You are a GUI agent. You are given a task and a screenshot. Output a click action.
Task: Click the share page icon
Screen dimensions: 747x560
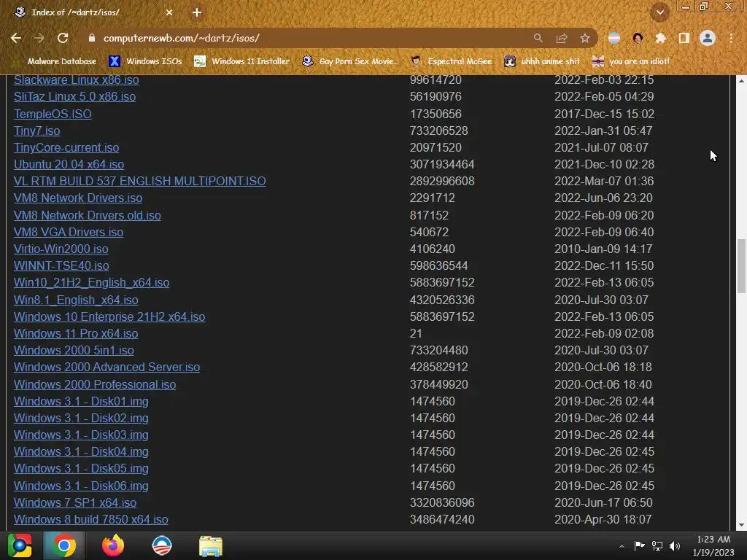click(562, 38)
